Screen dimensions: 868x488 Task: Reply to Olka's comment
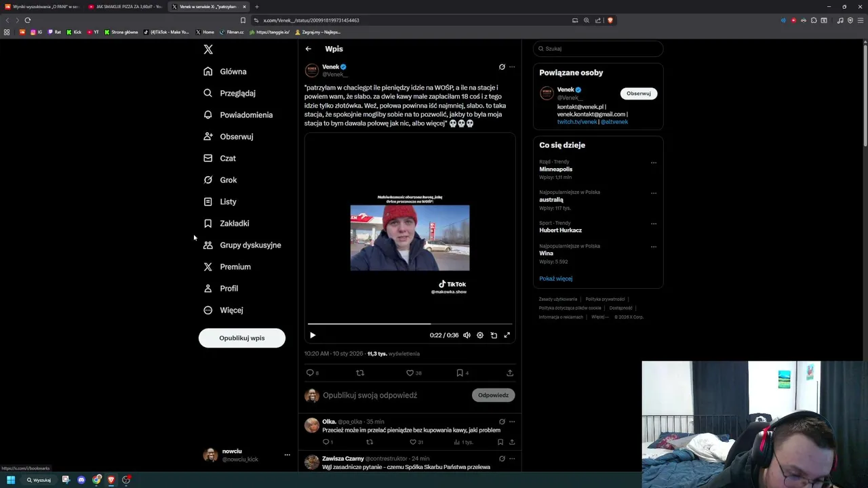coord(328,442)
